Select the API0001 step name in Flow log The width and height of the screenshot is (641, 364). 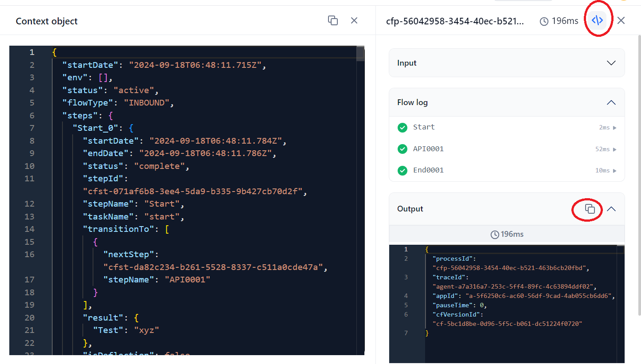[428, 149]
